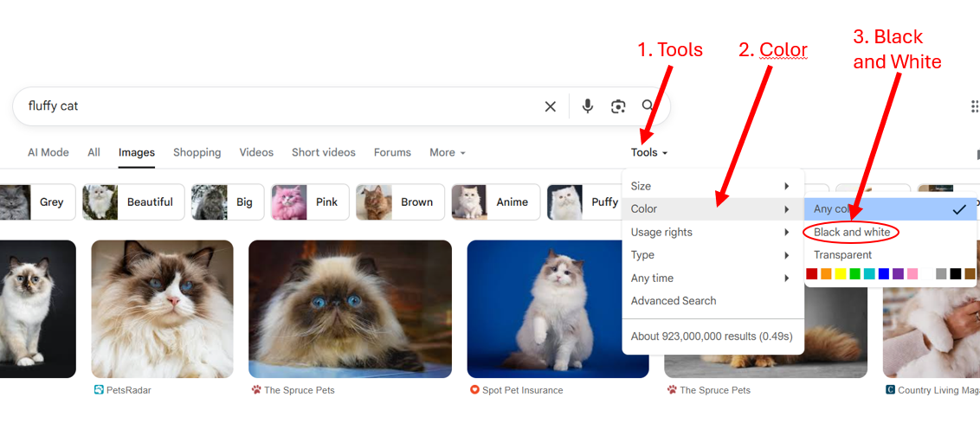Image resolution: width=980 pixels, height=429 pixels.
Task: Click the Anime suggestion chip
Action: pyautogui.click(x=495, y=202)
